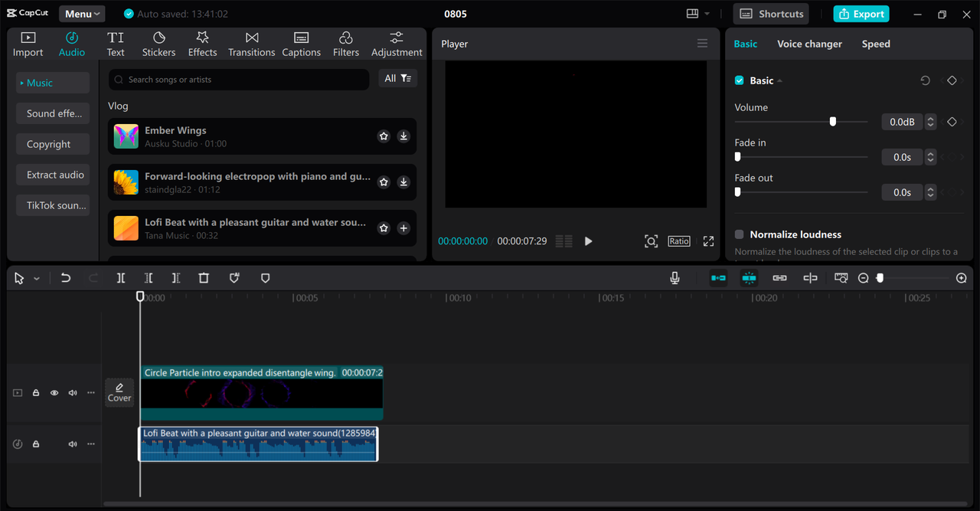Add a marker on the timeline

click(x=265, y=278)
